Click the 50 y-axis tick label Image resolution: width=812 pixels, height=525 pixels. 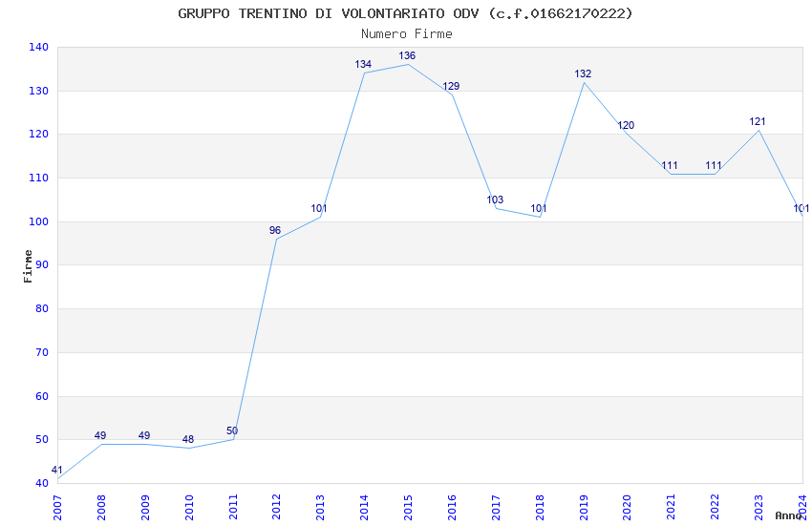tap(42, 440)
